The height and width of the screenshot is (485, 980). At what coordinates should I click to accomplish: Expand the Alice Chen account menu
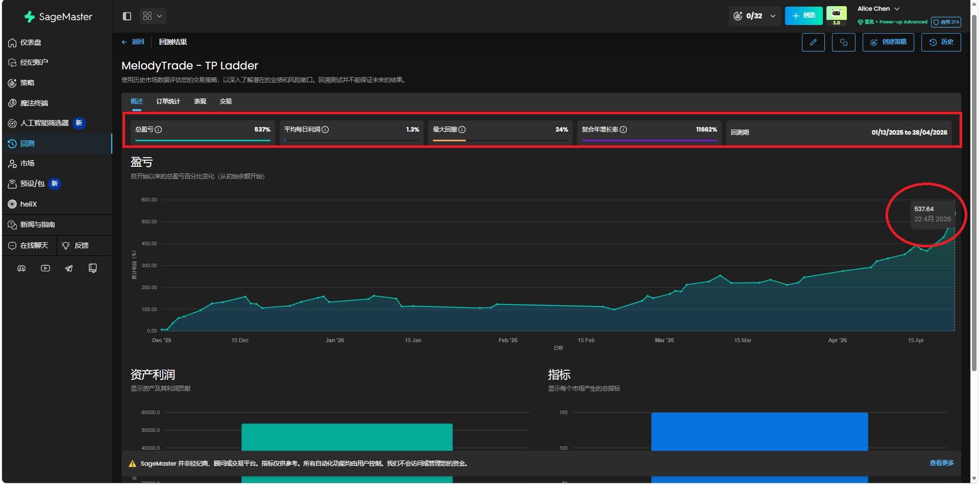[x=878, y=9]
